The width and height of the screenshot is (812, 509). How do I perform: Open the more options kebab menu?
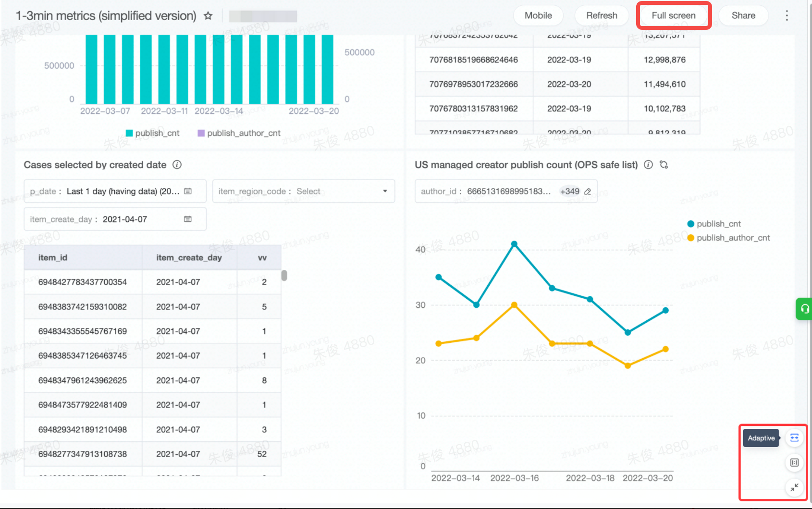[x=787, y=15]
